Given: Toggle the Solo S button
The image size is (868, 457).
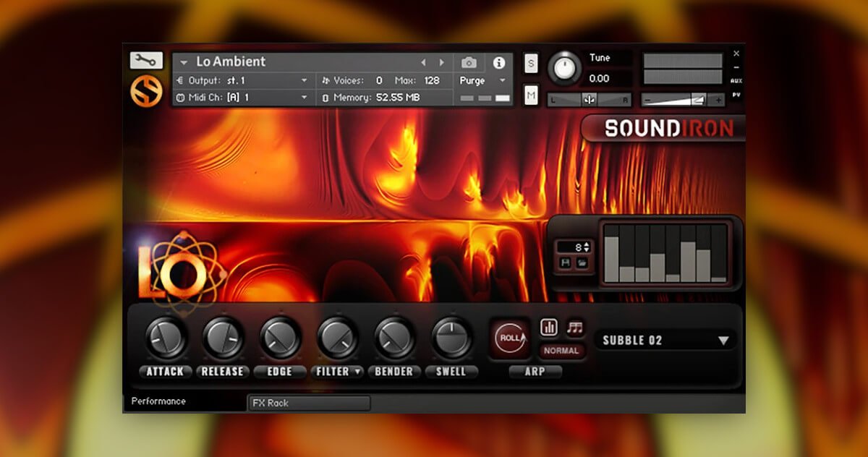Looking at the screenshot, I should tap(531, 63).
